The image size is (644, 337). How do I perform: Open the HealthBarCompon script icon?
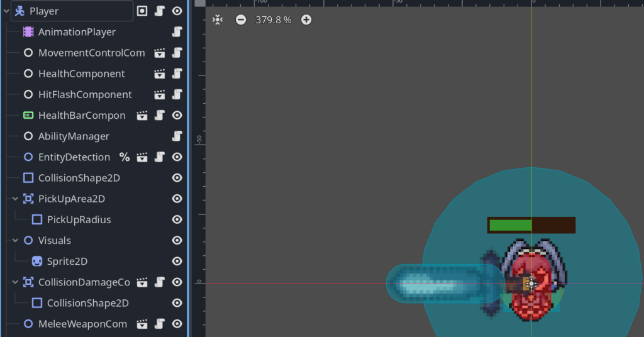click(160, 116)
